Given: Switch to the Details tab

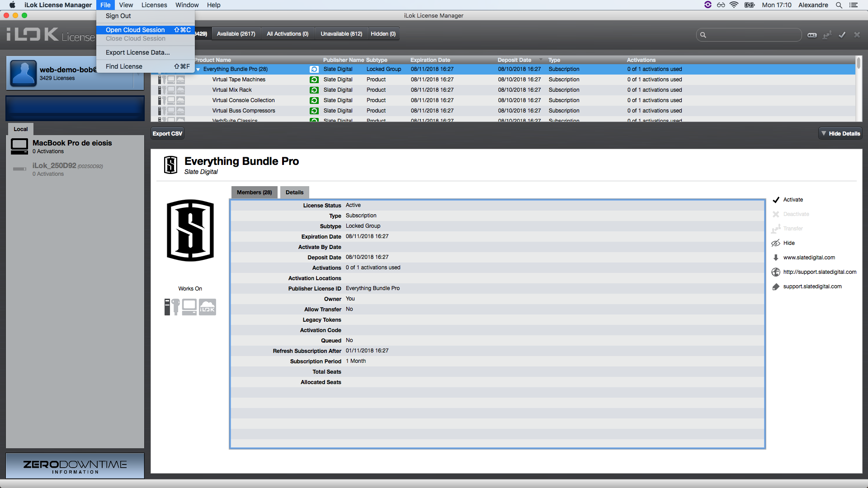Looking at the screenshot, I should (294, 192).
